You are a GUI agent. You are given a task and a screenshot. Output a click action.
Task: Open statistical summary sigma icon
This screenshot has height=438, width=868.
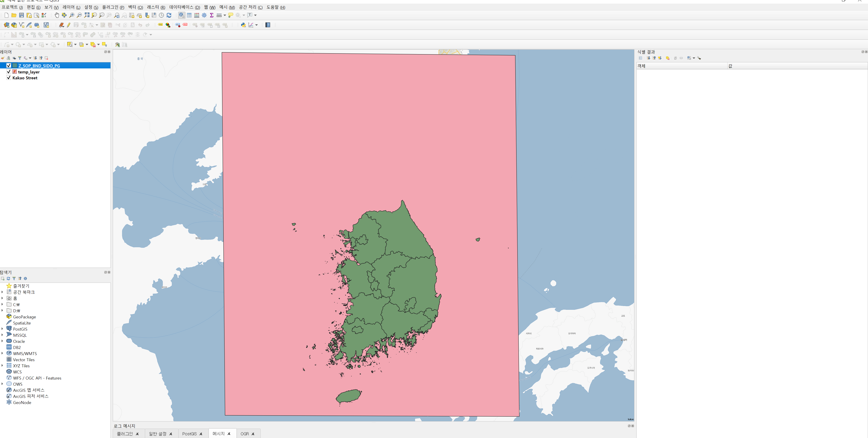[212, 15]
